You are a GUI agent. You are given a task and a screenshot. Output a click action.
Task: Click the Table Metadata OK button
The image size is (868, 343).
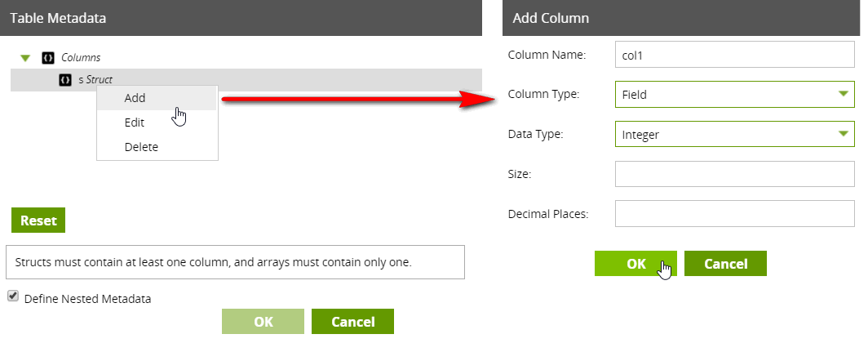[263, 322]
